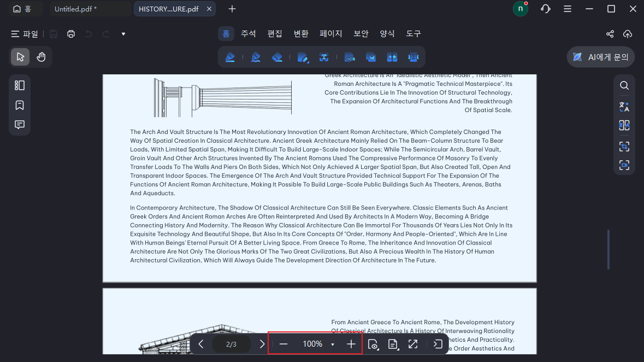The width and height of the screenshot is (644, 362).
Task: Activate the select arrow cursor tool
Action: pos(20,57)
